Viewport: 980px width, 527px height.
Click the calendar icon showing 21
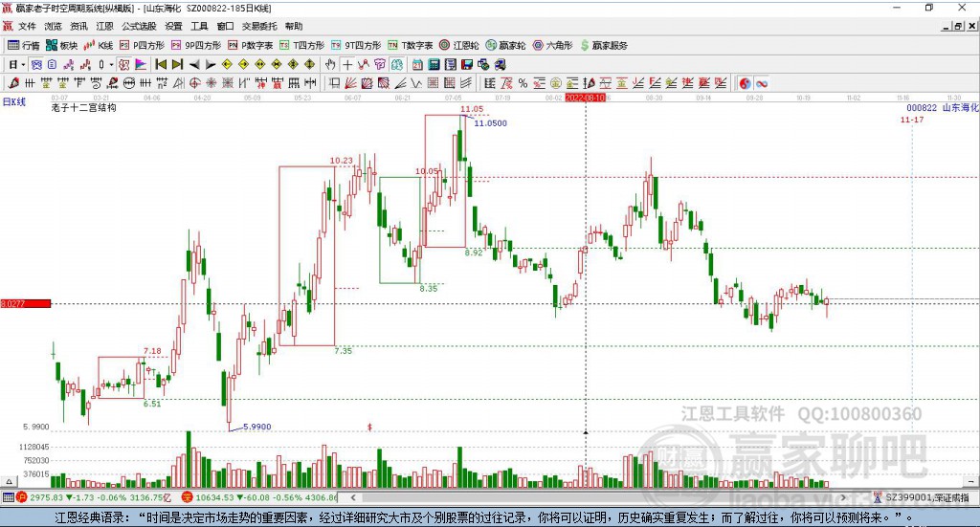[417, 64]
